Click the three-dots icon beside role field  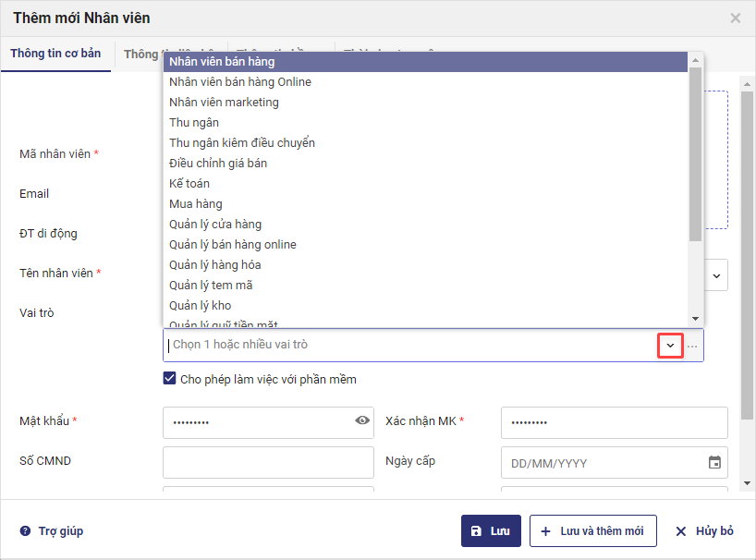point(692,346)
